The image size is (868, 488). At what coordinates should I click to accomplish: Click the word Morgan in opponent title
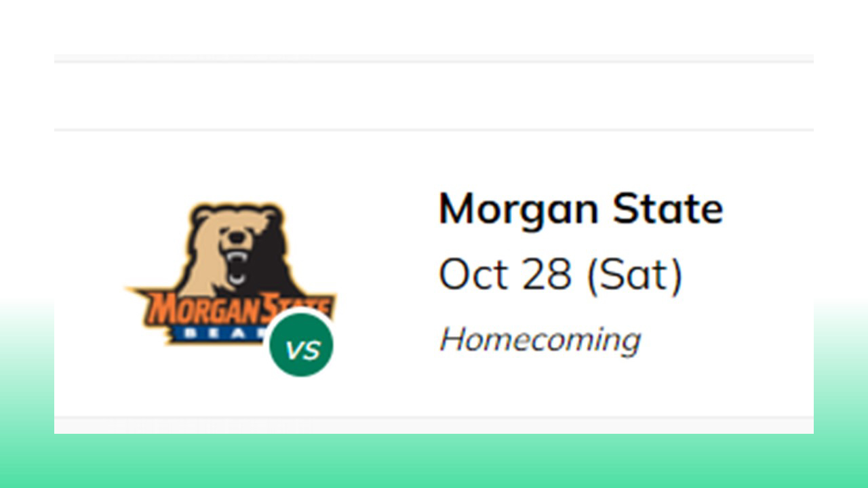pos(519,210)
